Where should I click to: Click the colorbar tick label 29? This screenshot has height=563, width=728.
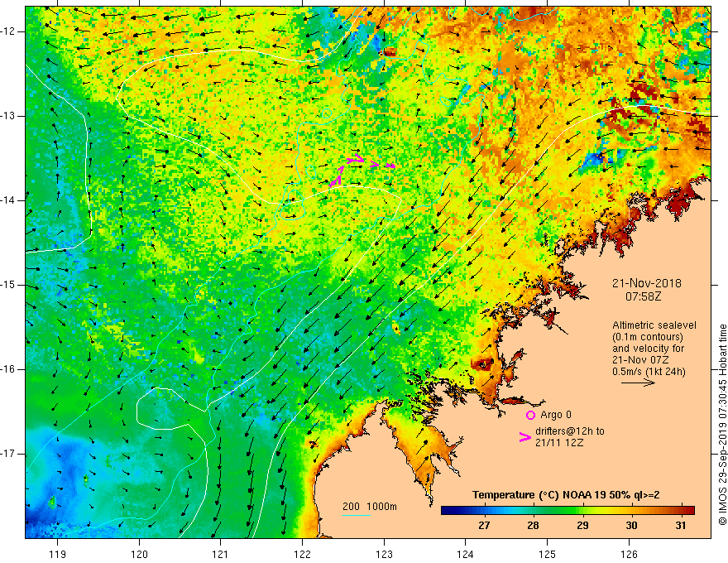582,526
